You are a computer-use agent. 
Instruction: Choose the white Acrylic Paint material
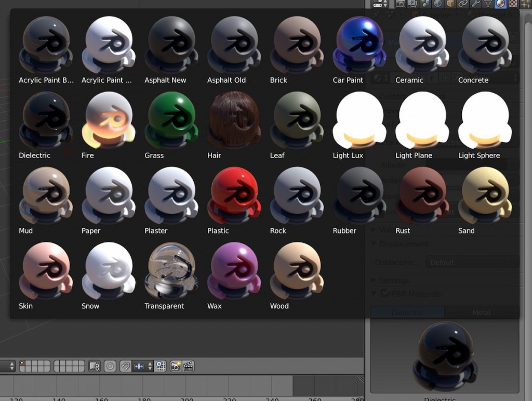pyautogui.click(x=109, y=50)
